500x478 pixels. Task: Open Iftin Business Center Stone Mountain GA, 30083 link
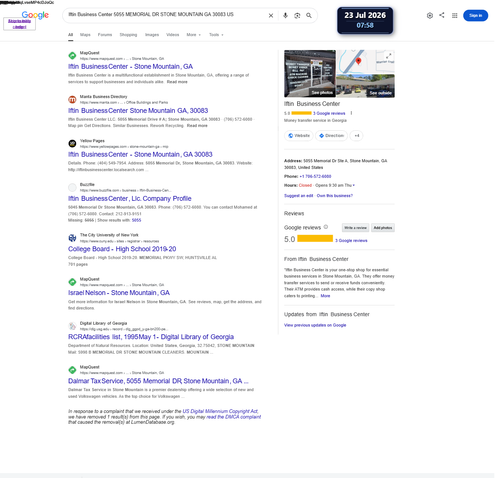pos(138,111)
